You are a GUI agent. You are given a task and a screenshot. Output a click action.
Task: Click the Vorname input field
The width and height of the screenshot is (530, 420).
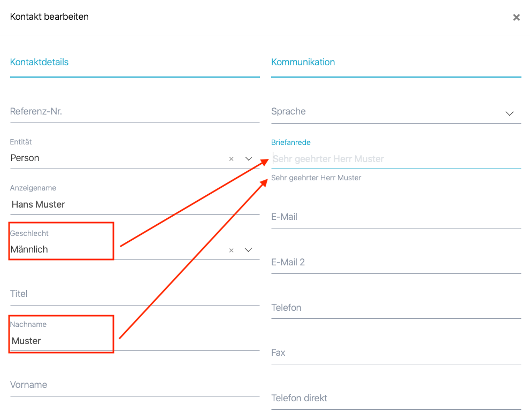pyautogui.click(x=134, y=385)
